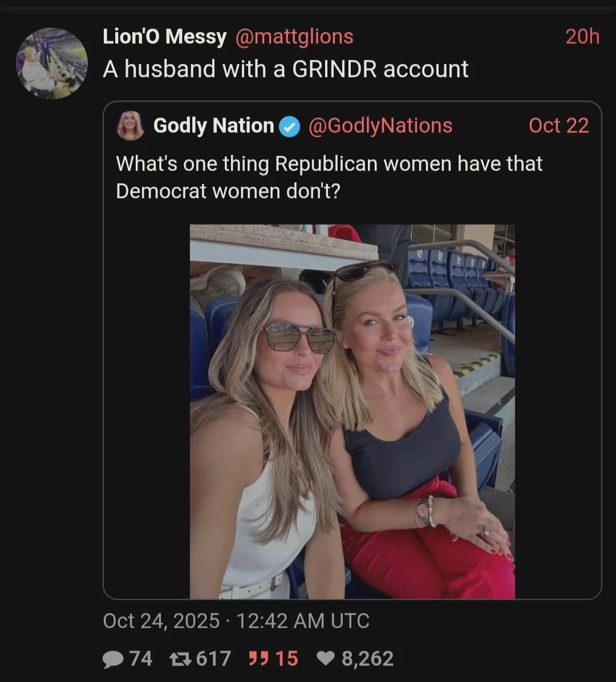View the 15 quotes count

(x=286, y=659)
